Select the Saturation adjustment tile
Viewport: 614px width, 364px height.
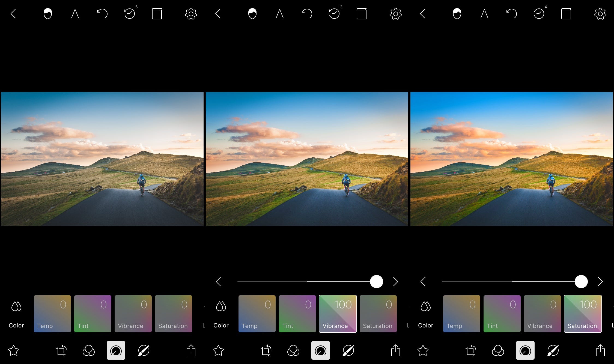[x=583, y=314]
